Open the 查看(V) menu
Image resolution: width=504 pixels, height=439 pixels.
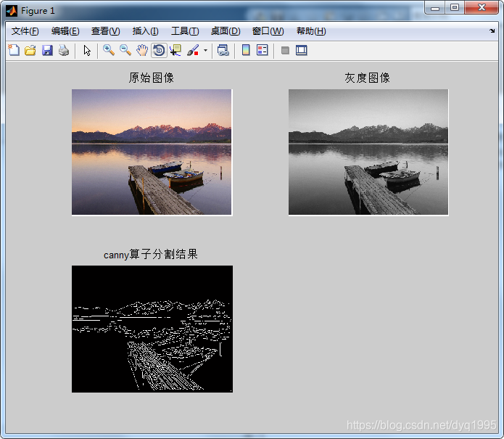[x=105, y=31]
